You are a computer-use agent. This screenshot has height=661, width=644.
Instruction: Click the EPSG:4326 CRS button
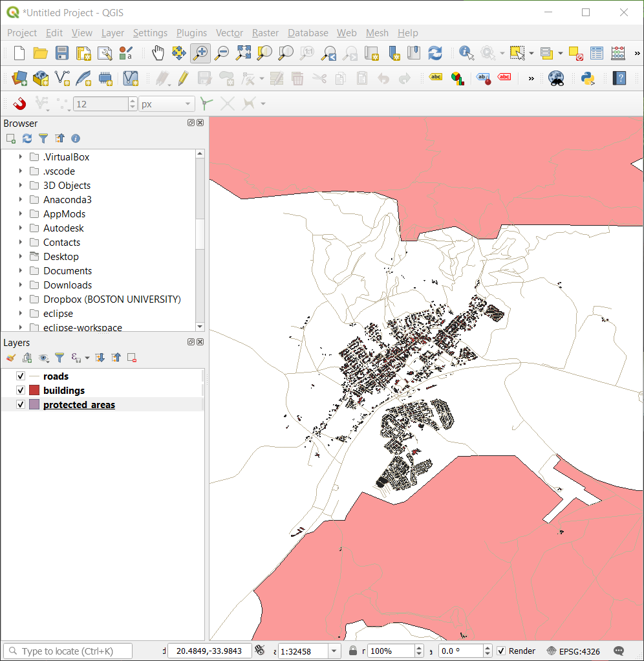coord(575,651)
